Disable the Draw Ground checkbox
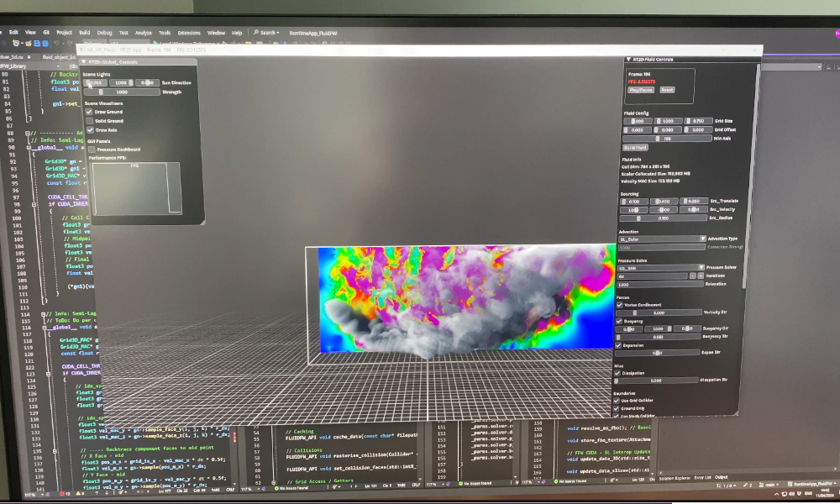840x504 pixels. pyautogui.click(x=89, y=112)
